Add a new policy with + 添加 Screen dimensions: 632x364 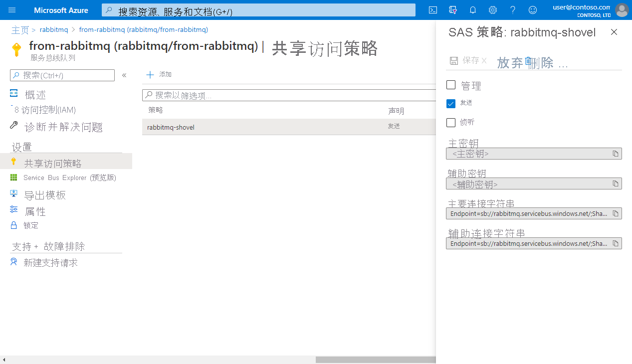coord(158,74)
